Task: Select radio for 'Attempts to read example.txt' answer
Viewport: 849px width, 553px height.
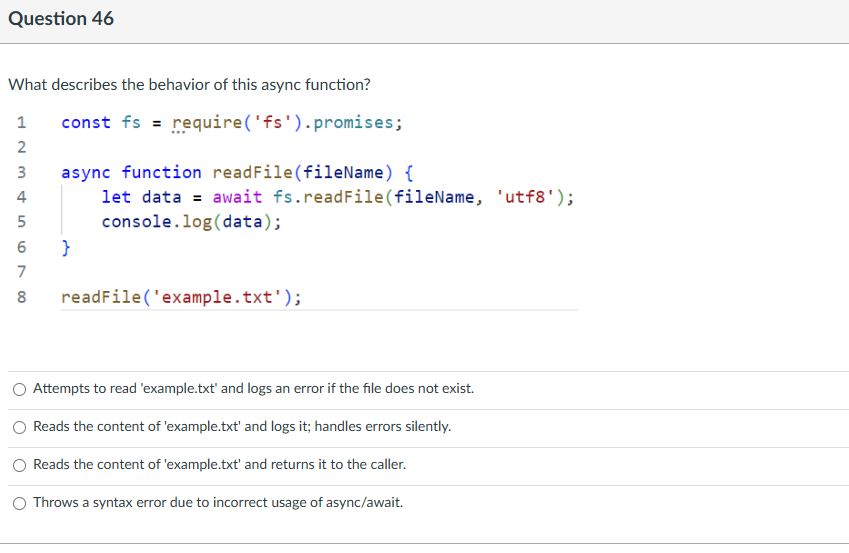Action: tap(19, 389)
